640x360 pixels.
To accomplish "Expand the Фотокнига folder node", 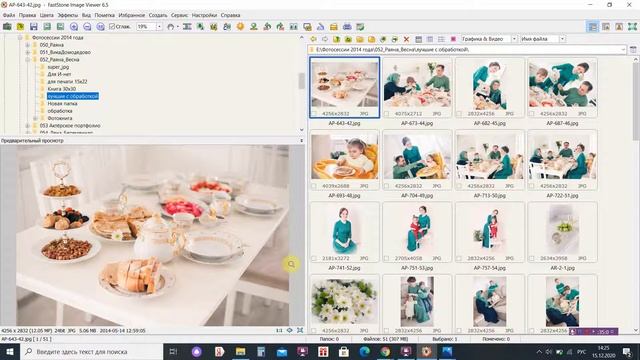I will [35, 118].
